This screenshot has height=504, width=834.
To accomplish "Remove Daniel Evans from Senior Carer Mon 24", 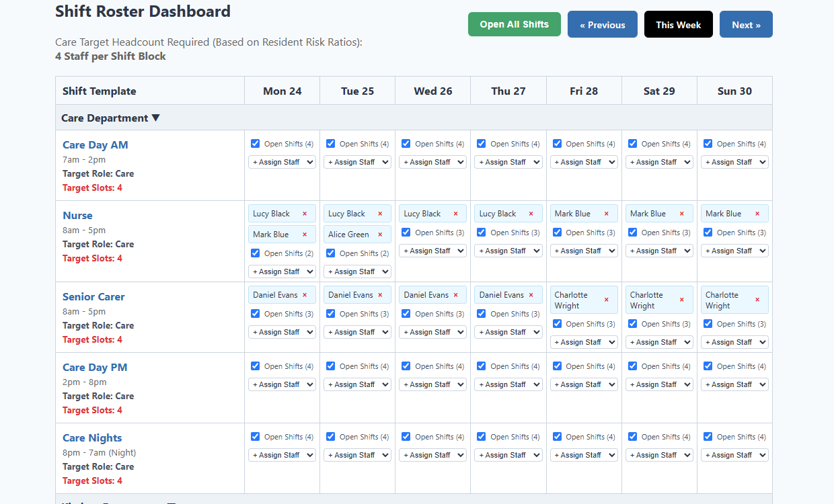I will [x=305, y=295].
